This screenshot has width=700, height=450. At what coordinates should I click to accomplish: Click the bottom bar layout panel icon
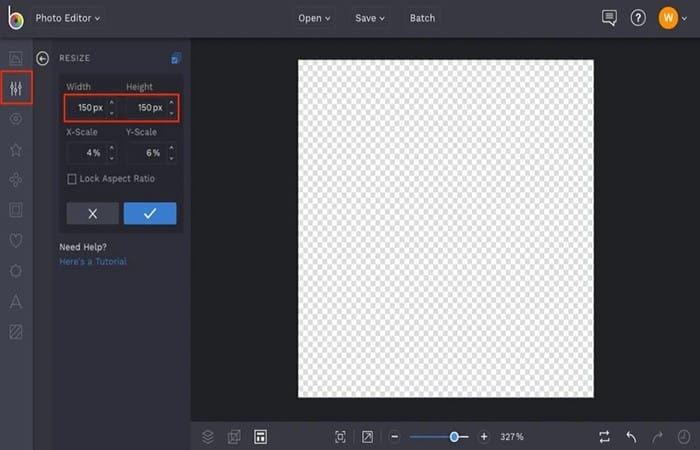click(x=260, y=437)
